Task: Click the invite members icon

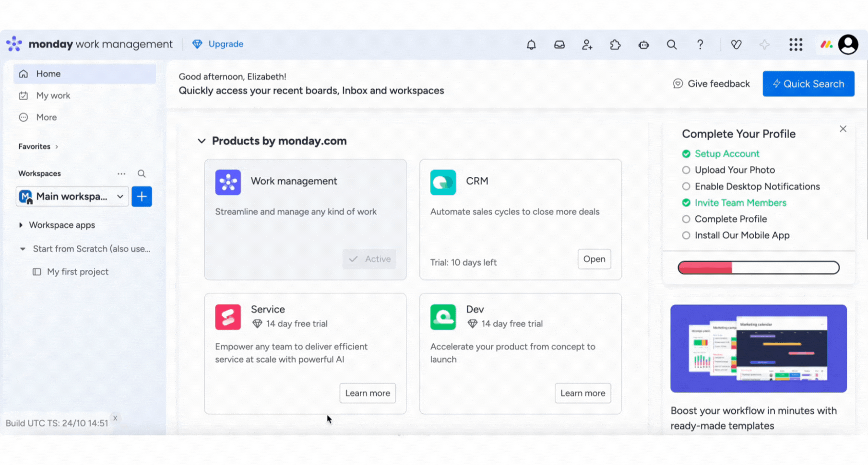Action: pos(587,45)
